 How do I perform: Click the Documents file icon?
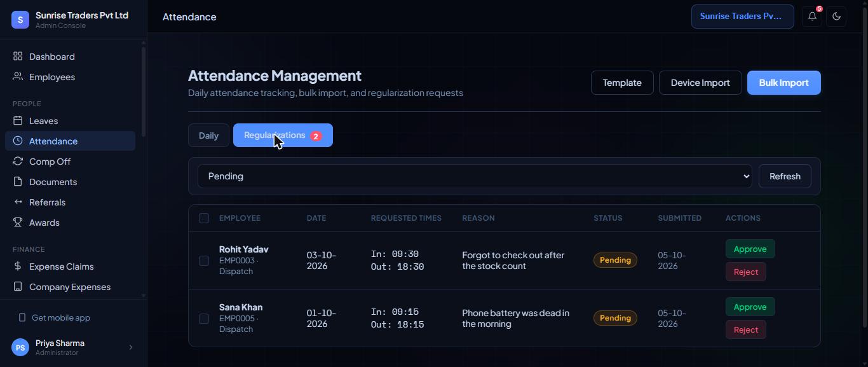tap(18, 182)
